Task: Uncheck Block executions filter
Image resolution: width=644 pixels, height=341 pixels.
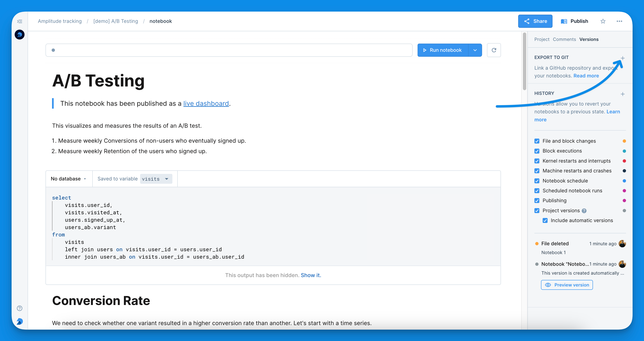Action: pyautogui.click(x=537, y=151)
